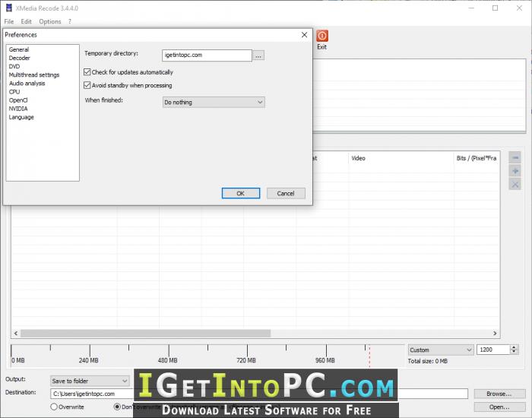The width and height of the screenshot is (532, 418).
Task: Open the When finished dropdown
Action: pyautogui.click(x=214, y=102)
